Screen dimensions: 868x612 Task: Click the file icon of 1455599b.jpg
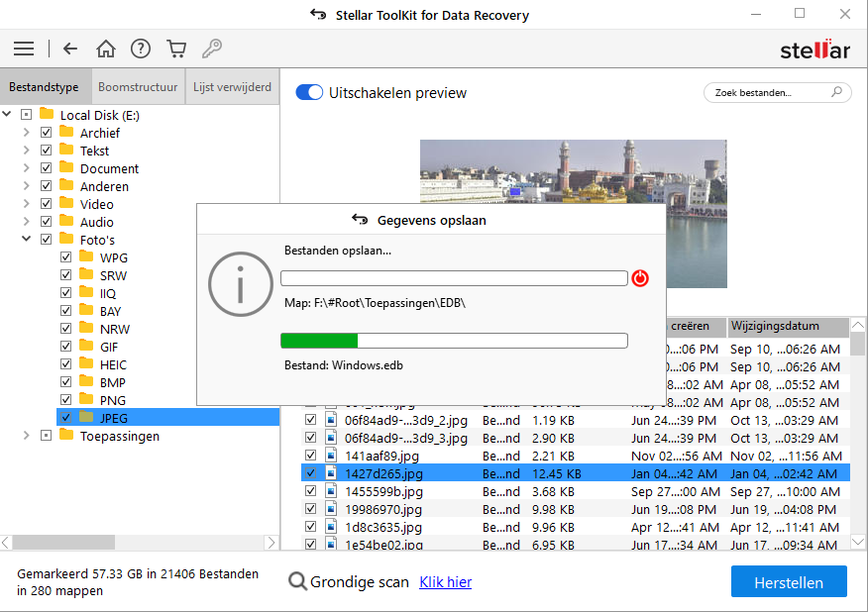(x=331, y=491)
